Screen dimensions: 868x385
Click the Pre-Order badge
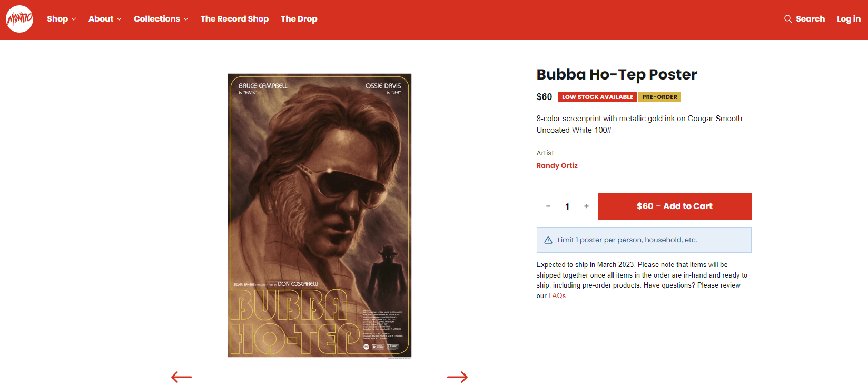(x=659, y=97)
